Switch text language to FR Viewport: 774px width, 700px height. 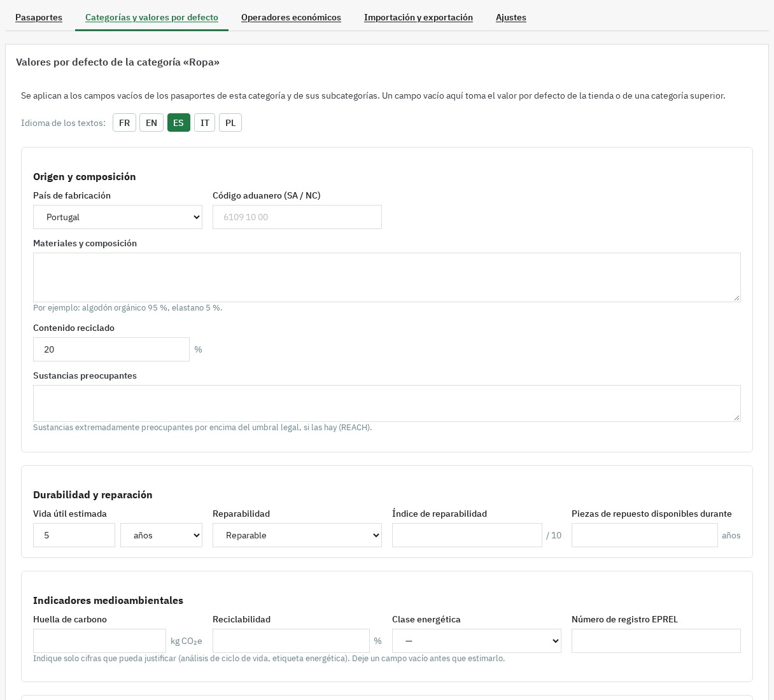click(124, 123)
